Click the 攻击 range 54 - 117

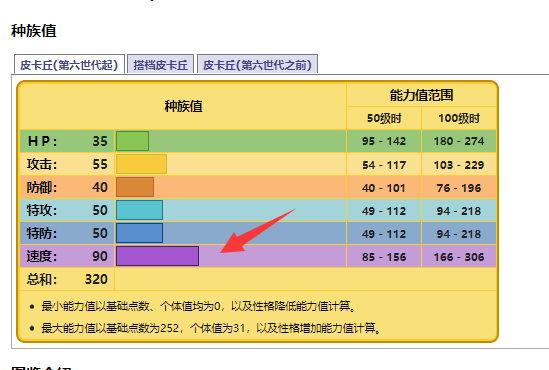384,165
